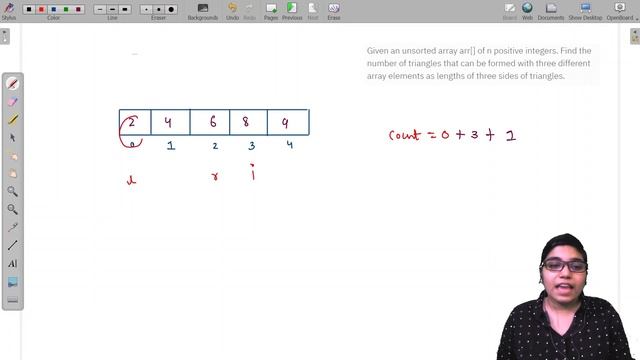Select the Line drawing tool
640x360 pixels.
(13, 245)
